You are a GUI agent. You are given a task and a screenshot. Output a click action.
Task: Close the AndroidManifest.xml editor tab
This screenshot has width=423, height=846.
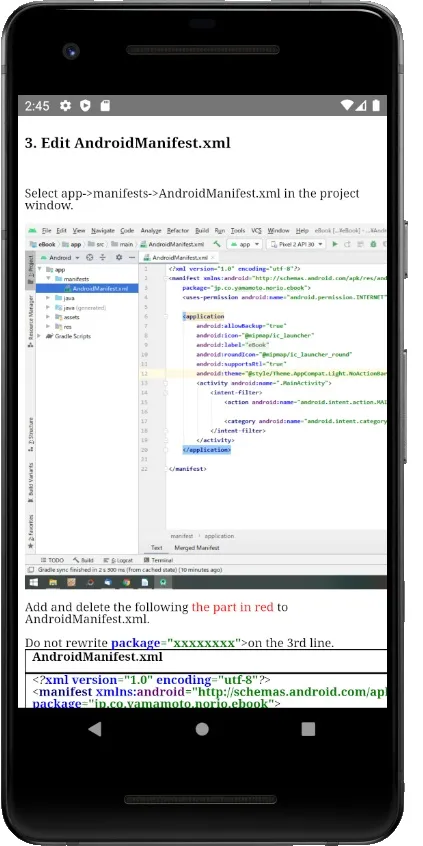tap(213, 258)
